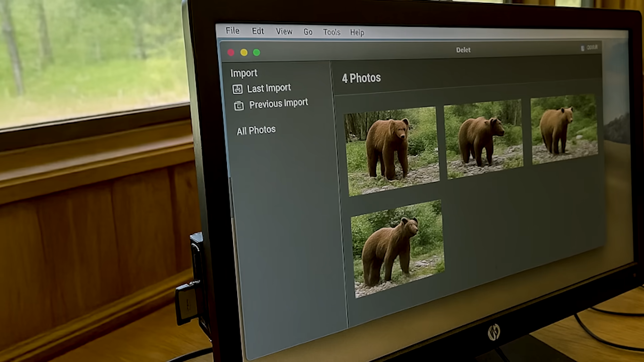
Task: Click the Import section header
Action: [244, 73]
